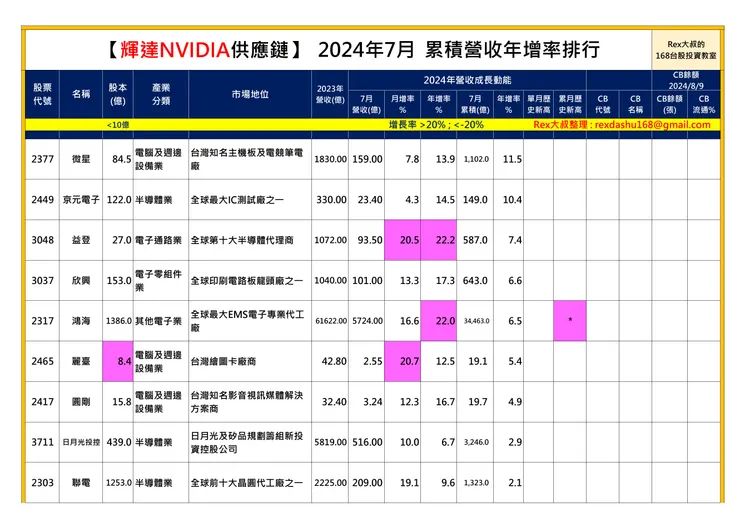Click 全球最大IC測試廠之一 description
The height and width of the screenshot is (523, 740).
point(237,200)
